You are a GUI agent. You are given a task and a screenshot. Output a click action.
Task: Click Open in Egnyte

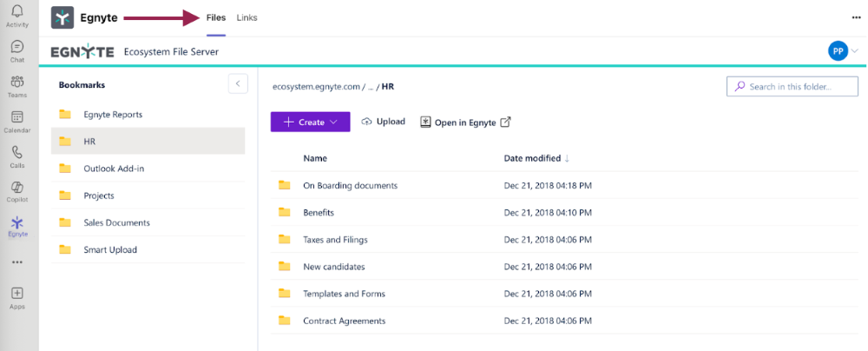point(465,123)
